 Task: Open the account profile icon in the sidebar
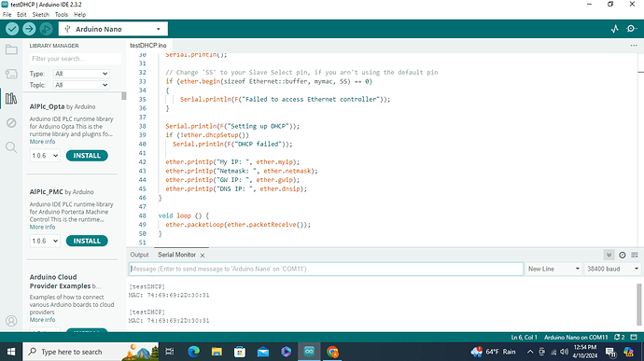point(11,321)
